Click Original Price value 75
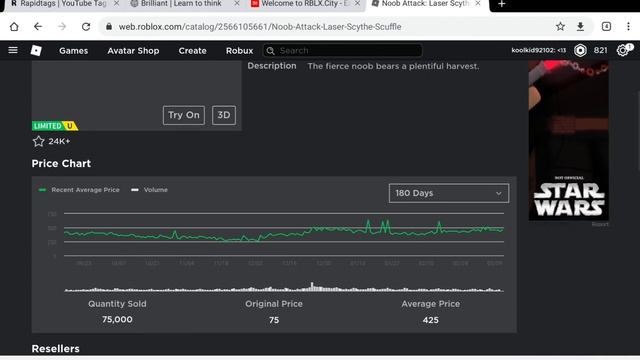 [x=274, y=320]
